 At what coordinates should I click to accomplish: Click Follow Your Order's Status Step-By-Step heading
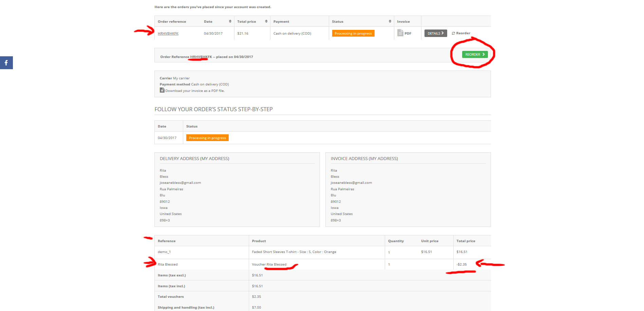coord(213,109)
